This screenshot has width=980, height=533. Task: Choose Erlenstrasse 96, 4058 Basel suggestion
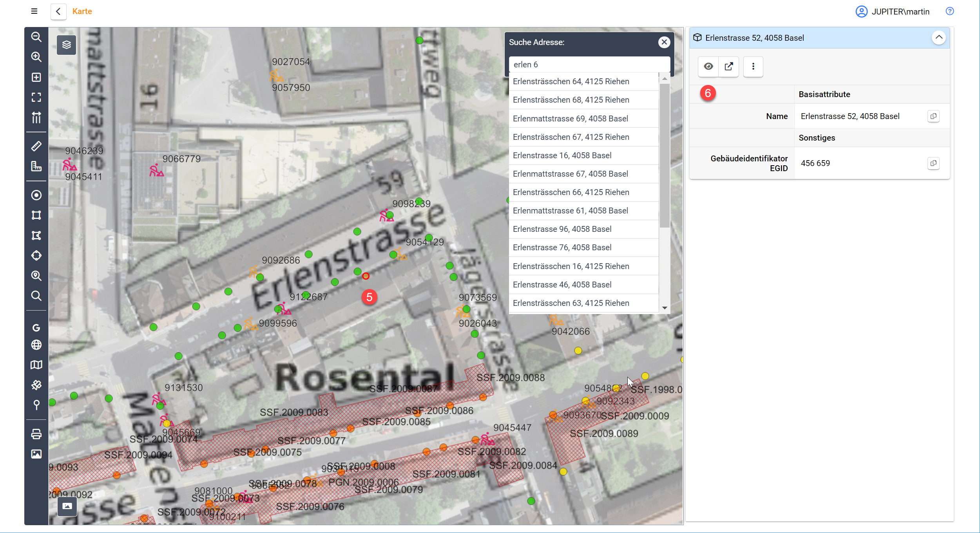[584, 229]
